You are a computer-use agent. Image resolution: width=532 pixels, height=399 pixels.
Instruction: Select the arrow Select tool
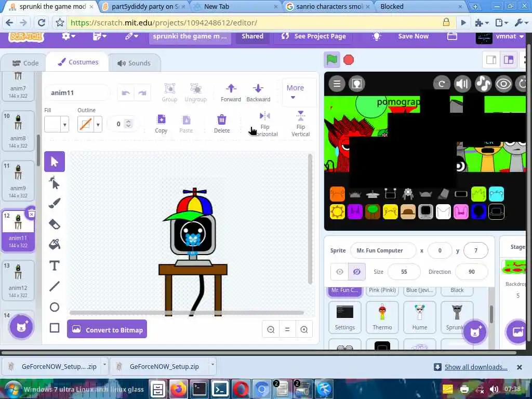pos(54,162)
